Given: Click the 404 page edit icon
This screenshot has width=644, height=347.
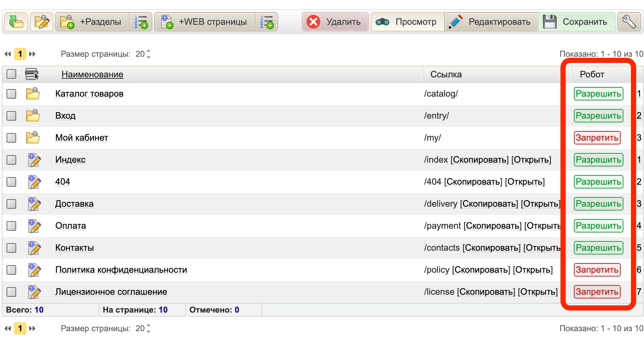Looking at the screenshot, I should tap(34, 182).
